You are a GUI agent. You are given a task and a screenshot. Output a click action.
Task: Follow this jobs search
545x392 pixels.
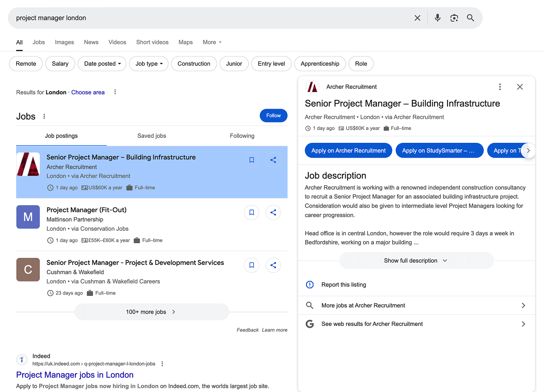pyautogui.click(x=273, y=116)
